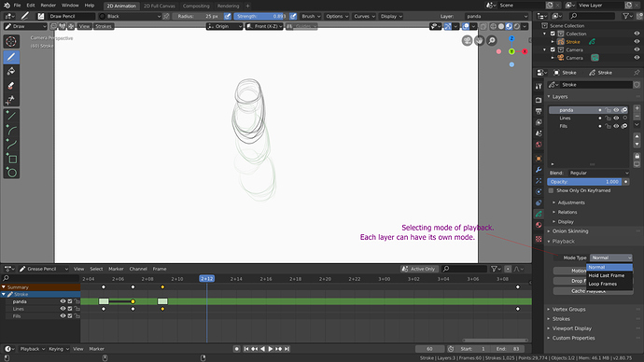Open the Draw mode dropdown
644x362 pixels.
pos(25,26)
